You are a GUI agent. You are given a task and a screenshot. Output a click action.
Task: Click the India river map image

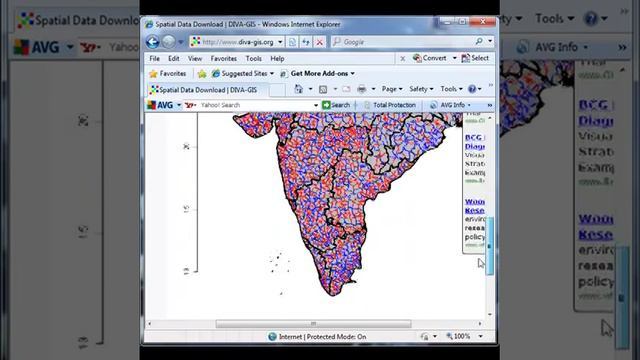(347, 204)
